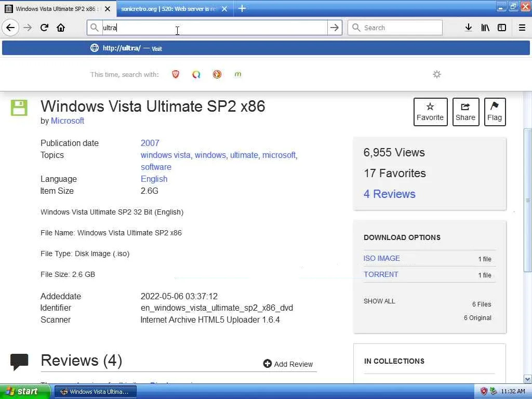Viewport: 532px width, 399px height.
Task: Expand SHOW ALL download files
Action: point(379,301)
